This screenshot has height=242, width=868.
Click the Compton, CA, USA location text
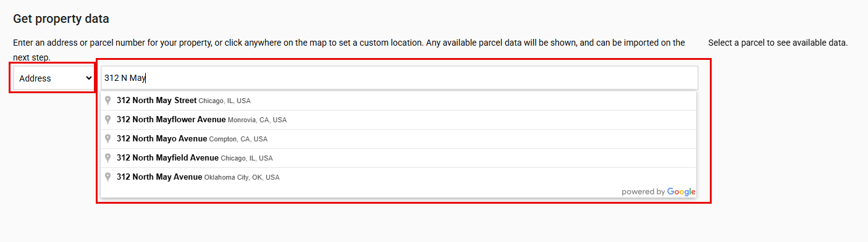[238, 139]
